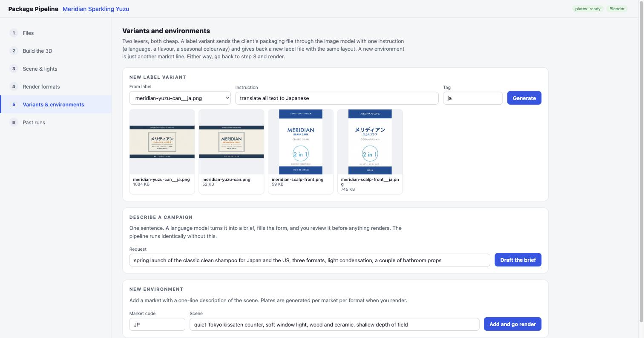Select meridian-scalp-front.png label thumbnail
This screenshot has width=644, height=338.
[x=301, y=152]
